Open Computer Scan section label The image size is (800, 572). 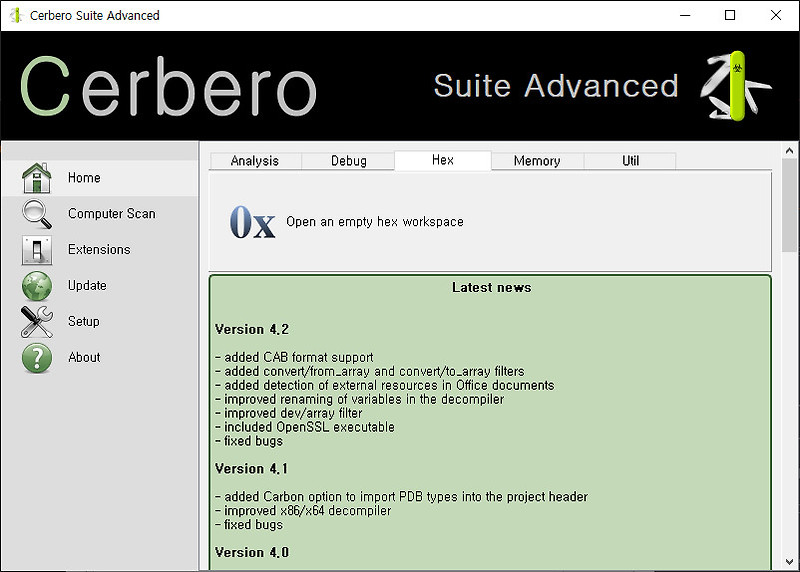(x=112, y=213)
